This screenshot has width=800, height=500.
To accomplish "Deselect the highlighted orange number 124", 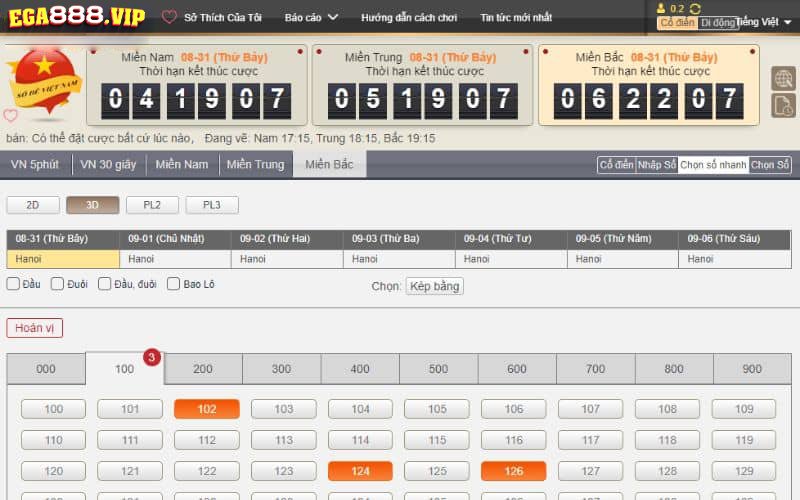I will tap(360, 471).
